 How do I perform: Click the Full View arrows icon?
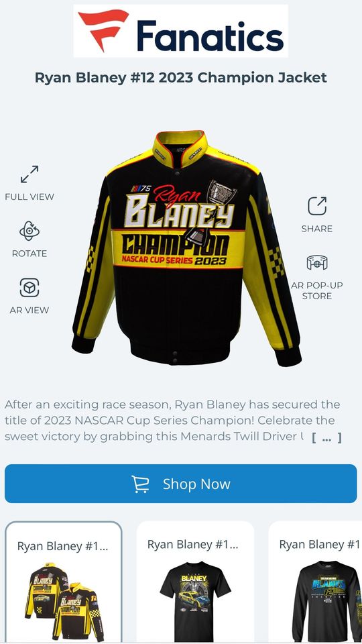[x=29, y=174]
